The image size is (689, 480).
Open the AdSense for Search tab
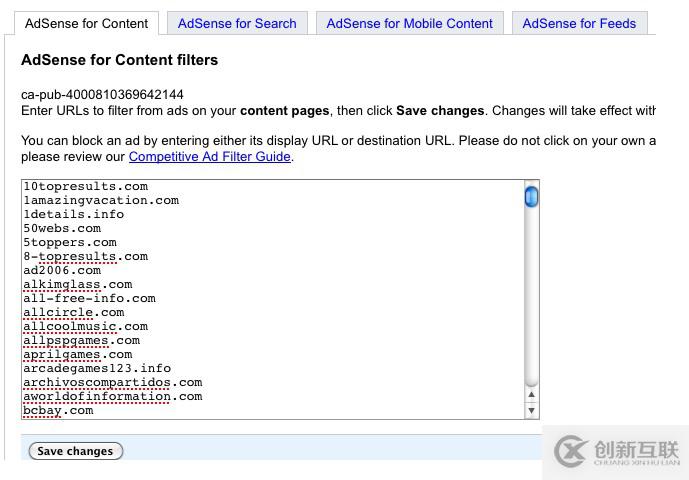(x=237, y=23)
